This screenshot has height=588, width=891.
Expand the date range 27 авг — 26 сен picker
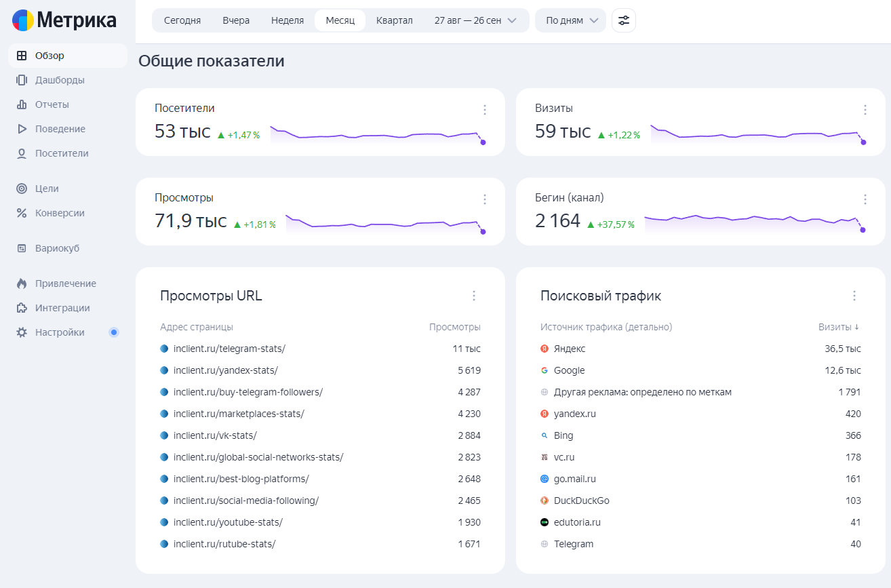[475, 20]
